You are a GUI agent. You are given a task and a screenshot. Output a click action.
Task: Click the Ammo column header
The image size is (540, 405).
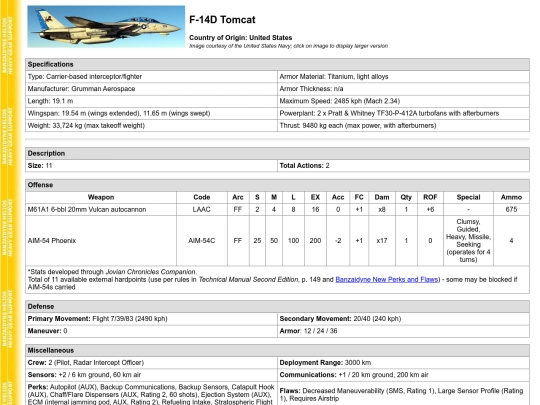(511, 197)
